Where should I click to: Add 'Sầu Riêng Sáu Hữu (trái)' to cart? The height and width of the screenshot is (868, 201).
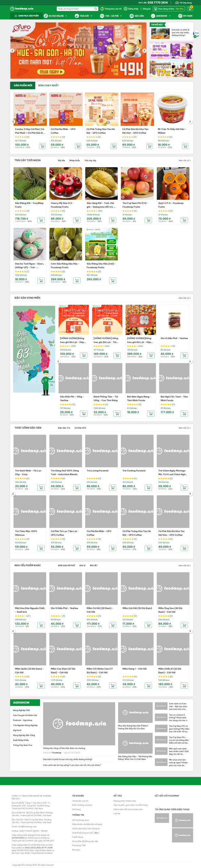point(113,281)
